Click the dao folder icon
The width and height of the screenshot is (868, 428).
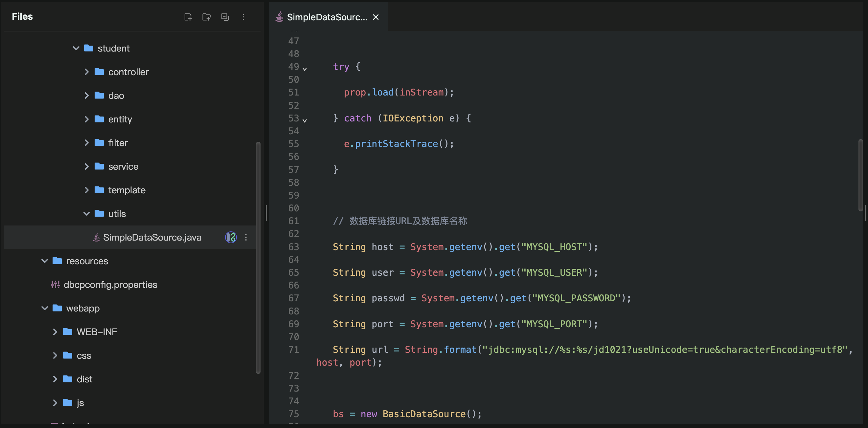[x=99, y=95]
